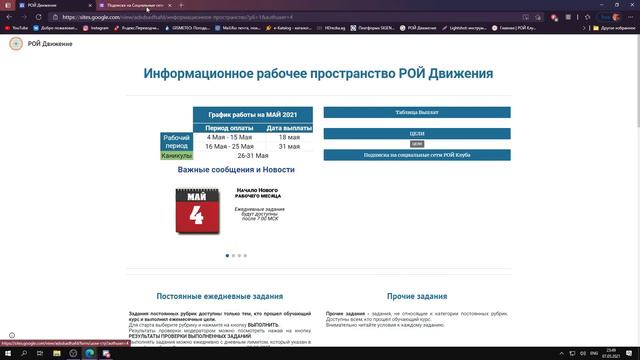Select the third carousel dot
Image resolution: width=640 pixels, height=360 pixels.
pyautogui.click(x=239, y=256)
